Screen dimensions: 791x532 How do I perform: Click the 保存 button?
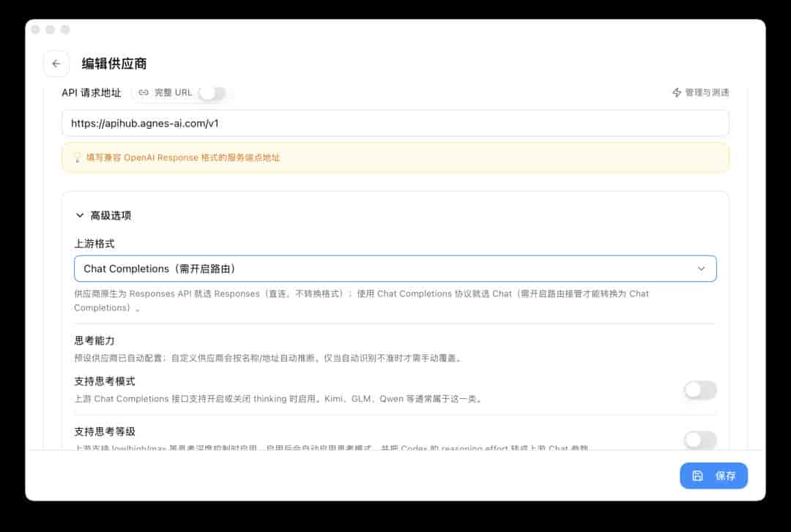[x=713, y=476]
